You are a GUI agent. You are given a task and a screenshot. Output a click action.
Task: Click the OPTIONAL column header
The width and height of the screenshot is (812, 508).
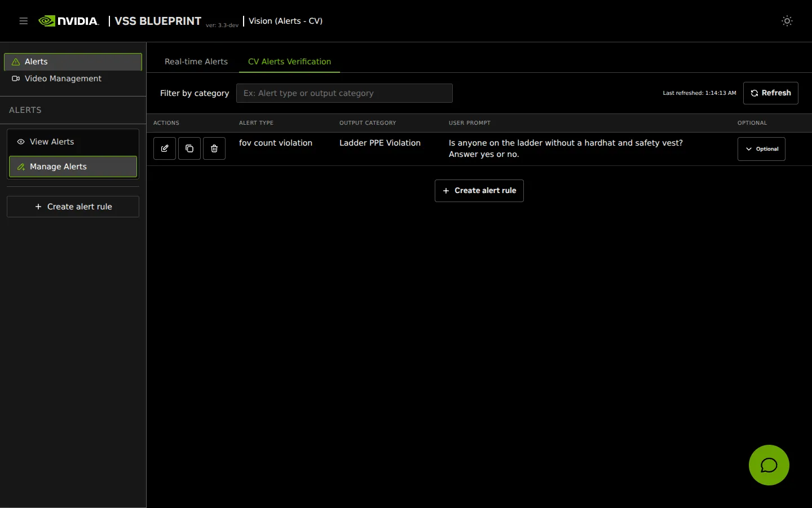click(752, 123)
